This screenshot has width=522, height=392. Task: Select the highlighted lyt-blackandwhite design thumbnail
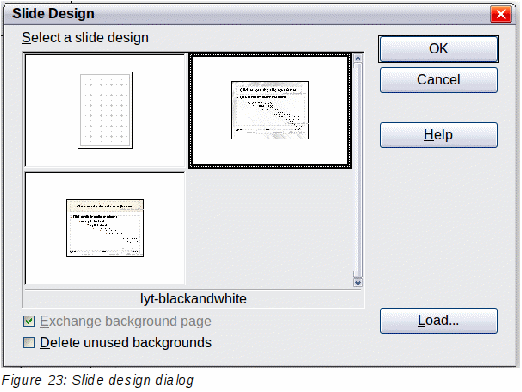270,110
